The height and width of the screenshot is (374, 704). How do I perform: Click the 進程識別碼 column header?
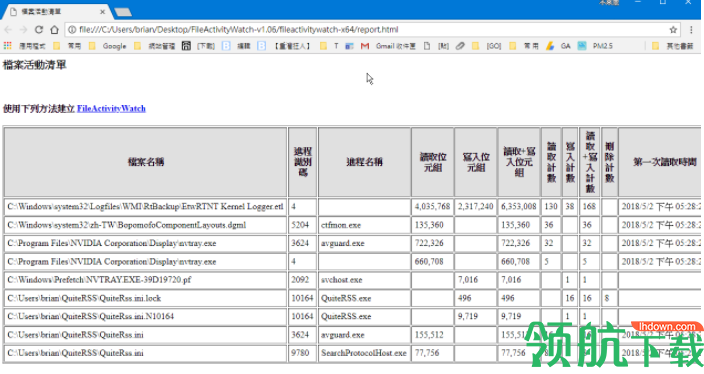(x=303, y=162)
